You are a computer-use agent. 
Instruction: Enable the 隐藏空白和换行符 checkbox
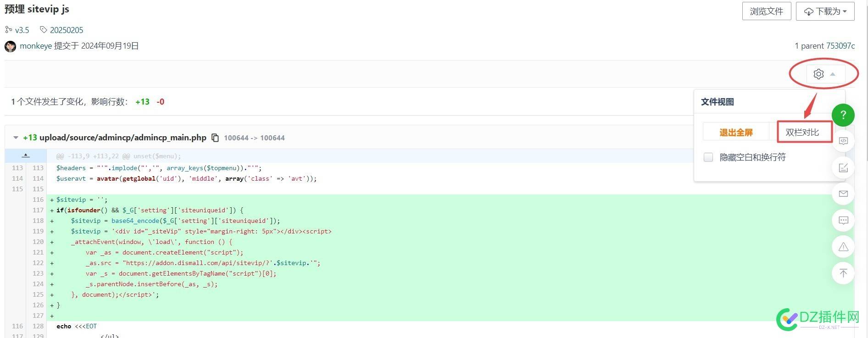pyautogui.click(x=708, y=157)
